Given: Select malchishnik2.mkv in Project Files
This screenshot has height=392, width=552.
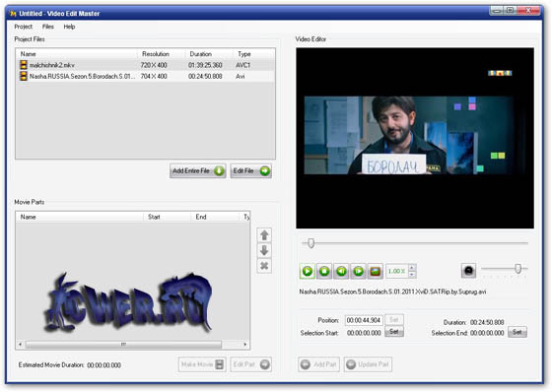Looking at the screenshot, I should (145, 65).
